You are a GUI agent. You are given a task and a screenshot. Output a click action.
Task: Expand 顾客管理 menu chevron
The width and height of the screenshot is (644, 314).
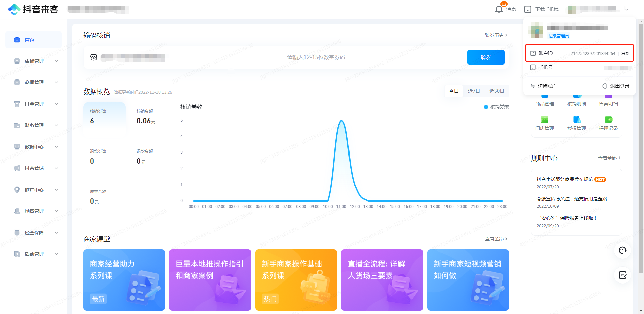56,211
